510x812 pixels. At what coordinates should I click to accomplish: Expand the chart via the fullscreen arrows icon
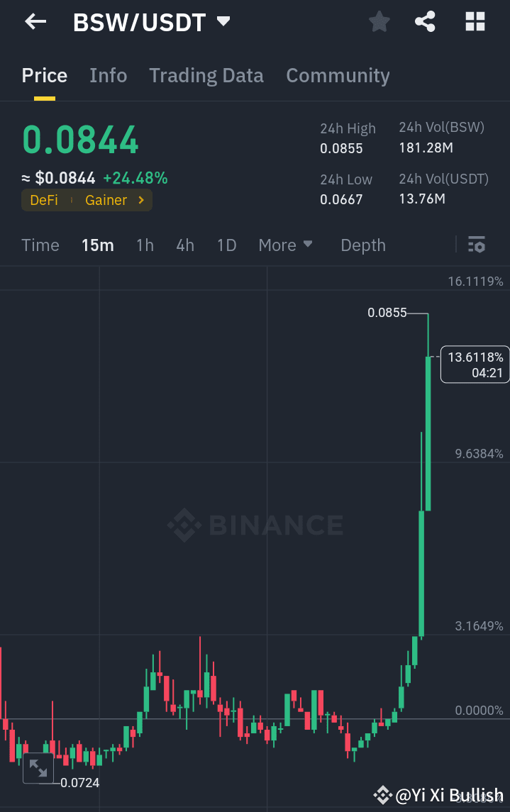[x=38, y=767]
